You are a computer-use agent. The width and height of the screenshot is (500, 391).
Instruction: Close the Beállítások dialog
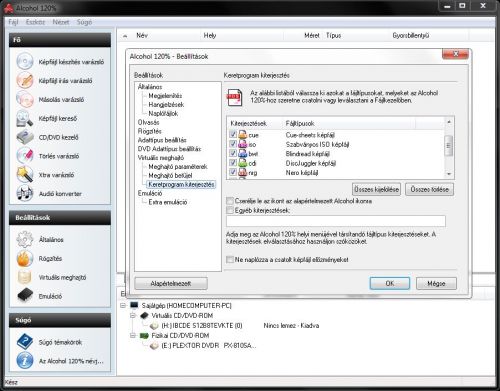(x=455, y=54)
